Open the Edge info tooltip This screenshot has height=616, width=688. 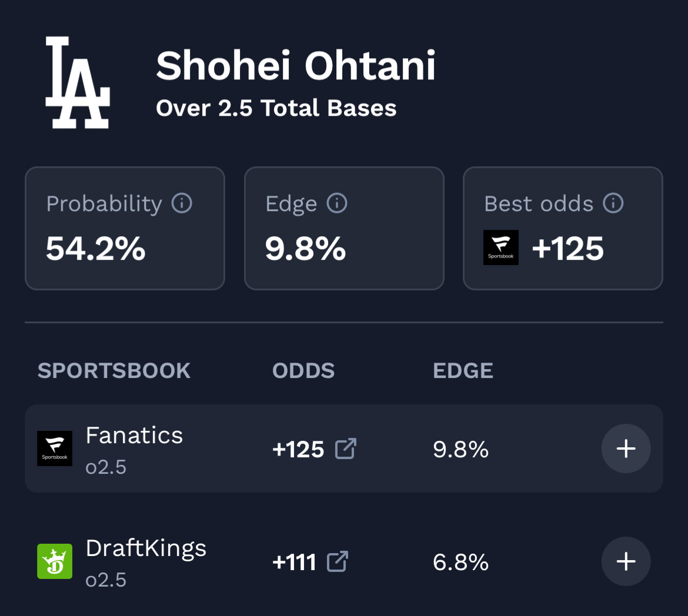tap(336, 203)
